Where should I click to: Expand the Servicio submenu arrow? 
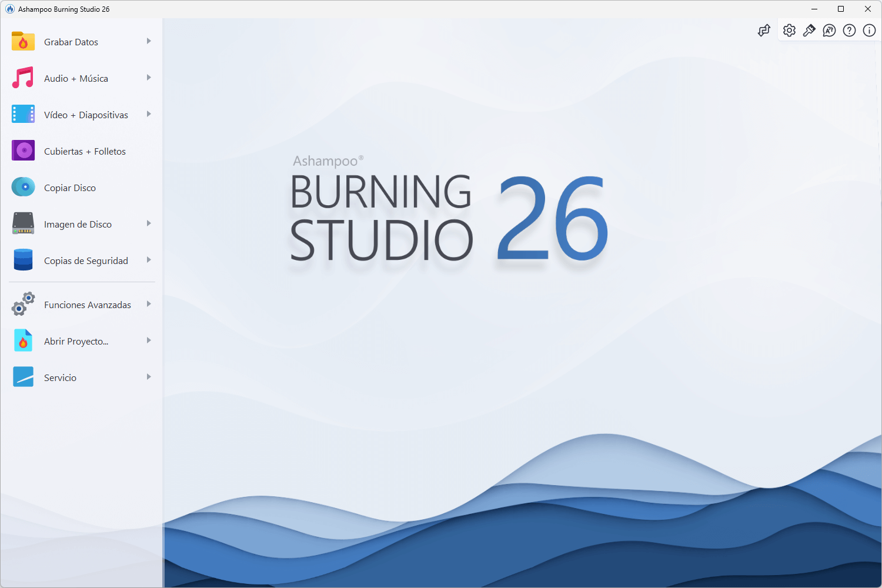pos(149,377)
